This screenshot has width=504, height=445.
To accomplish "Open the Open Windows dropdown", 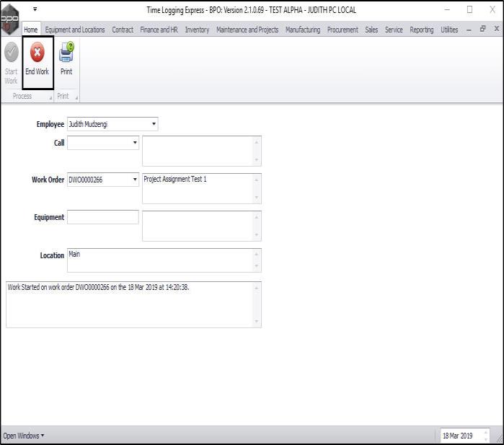I will [x=24, y=436].
